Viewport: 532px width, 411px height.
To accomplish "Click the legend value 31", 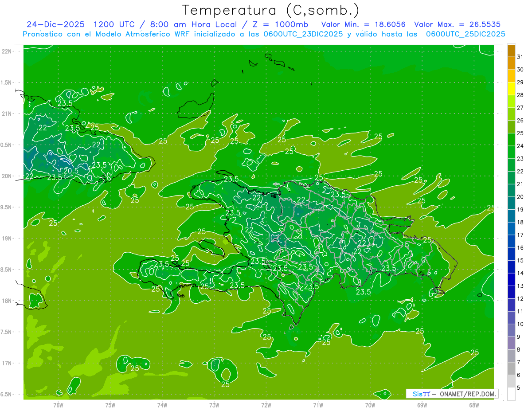I will click(520, 57).
